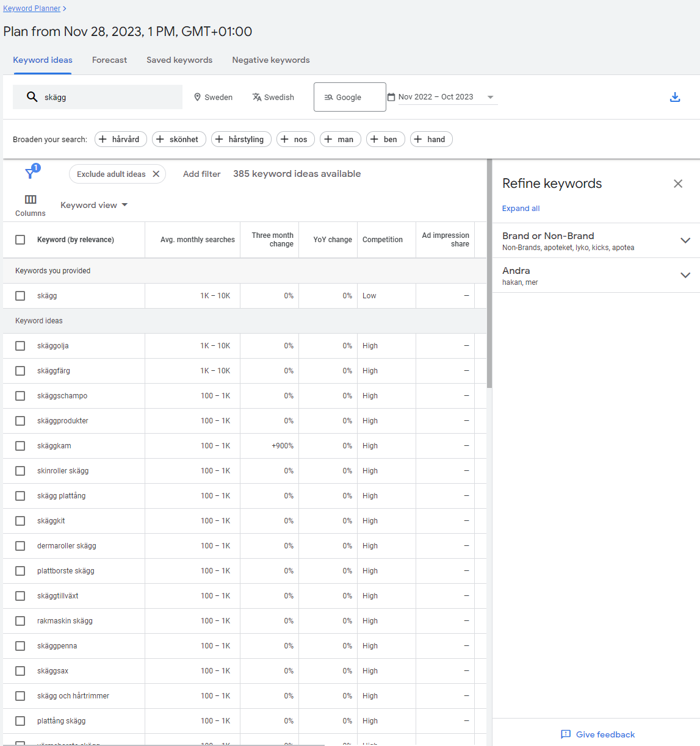
Task: Download keyword ideas with download icon
Action: [x=675, y=97]
